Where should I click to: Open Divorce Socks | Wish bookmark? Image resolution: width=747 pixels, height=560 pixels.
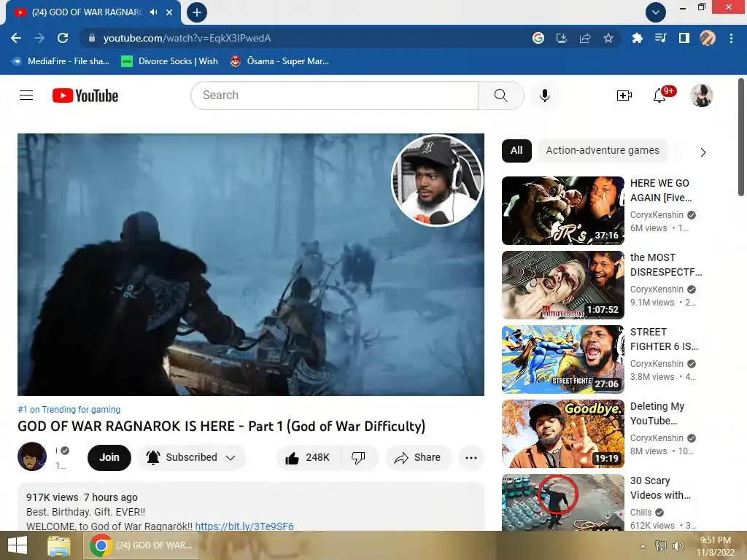click(x=169, y=61)
